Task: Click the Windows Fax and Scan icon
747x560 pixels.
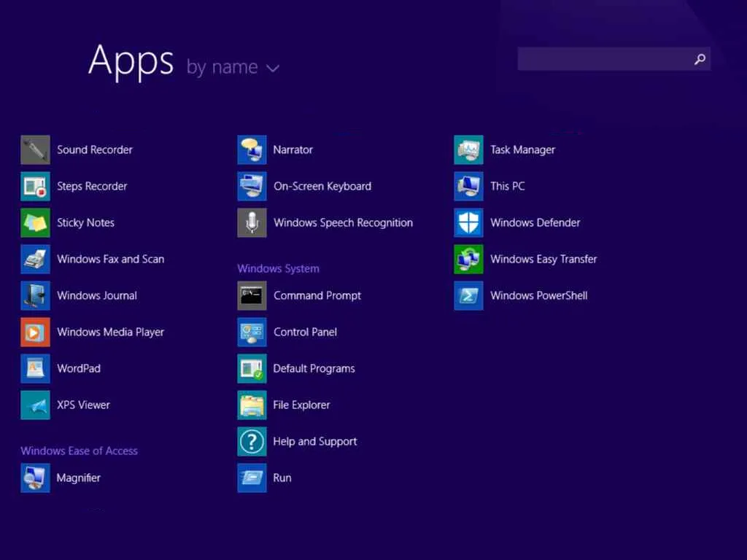Action: coord(35,259)
